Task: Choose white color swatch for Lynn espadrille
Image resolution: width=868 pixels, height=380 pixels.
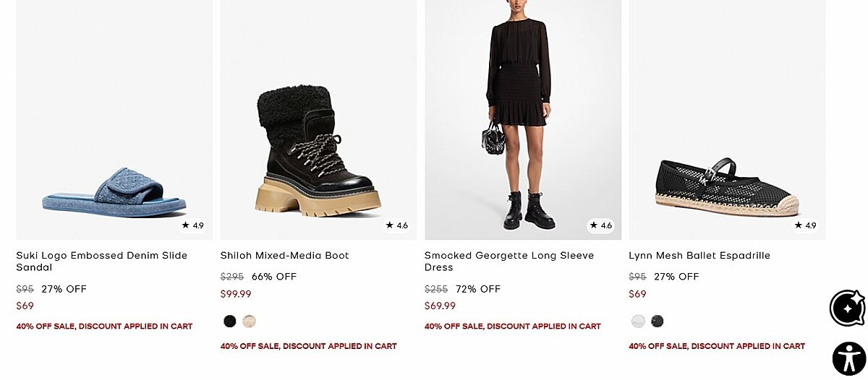Action: click(x=638, y=321)
